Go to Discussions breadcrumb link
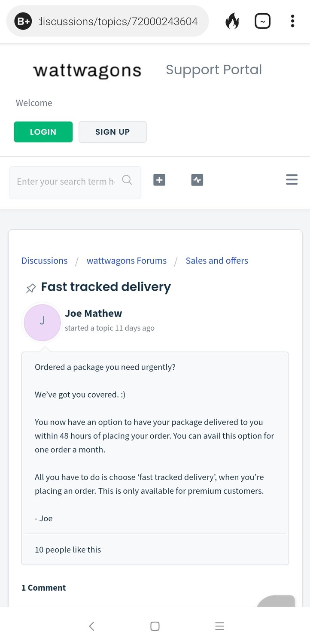310x644 pixels. [45, 261]
